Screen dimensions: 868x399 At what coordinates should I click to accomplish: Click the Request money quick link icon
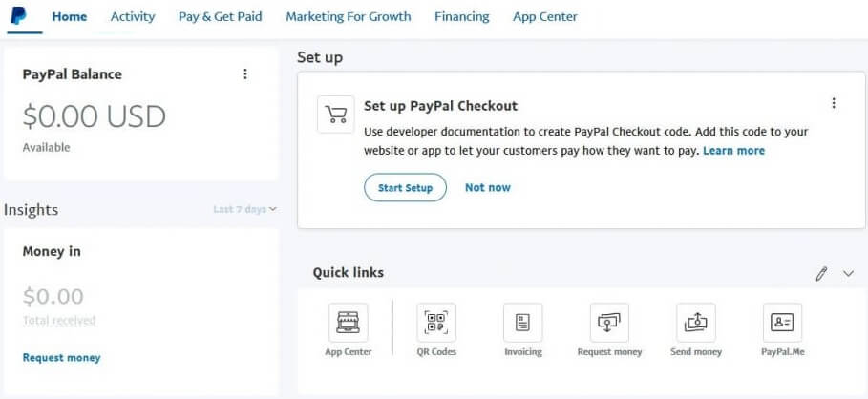[x=609, y=323]
